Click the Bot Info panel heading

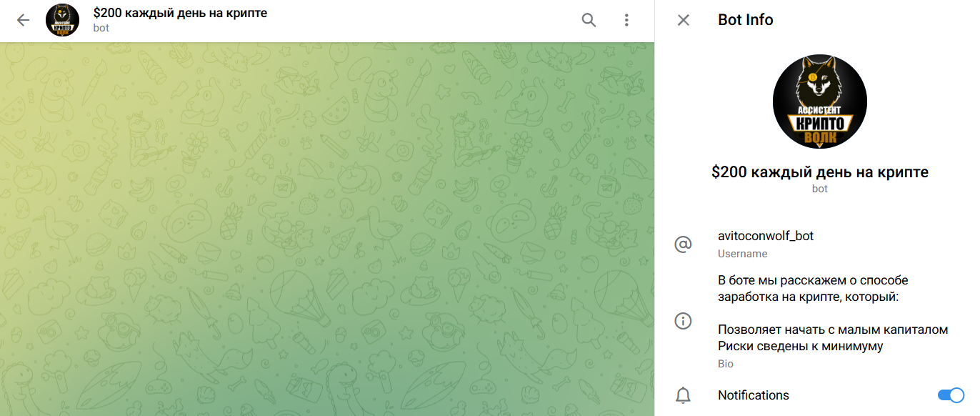[746, 20]
